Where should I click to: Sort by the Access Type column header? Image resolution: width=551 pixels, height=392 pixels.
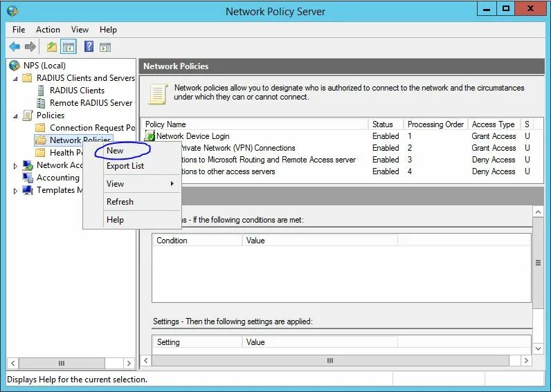[494, 124]
